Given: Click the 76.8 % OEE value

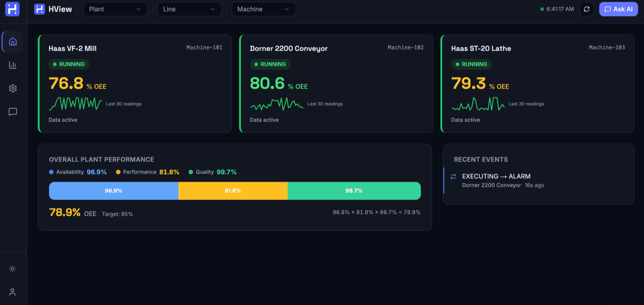Looking at the screenshot, I should point(77,84).
